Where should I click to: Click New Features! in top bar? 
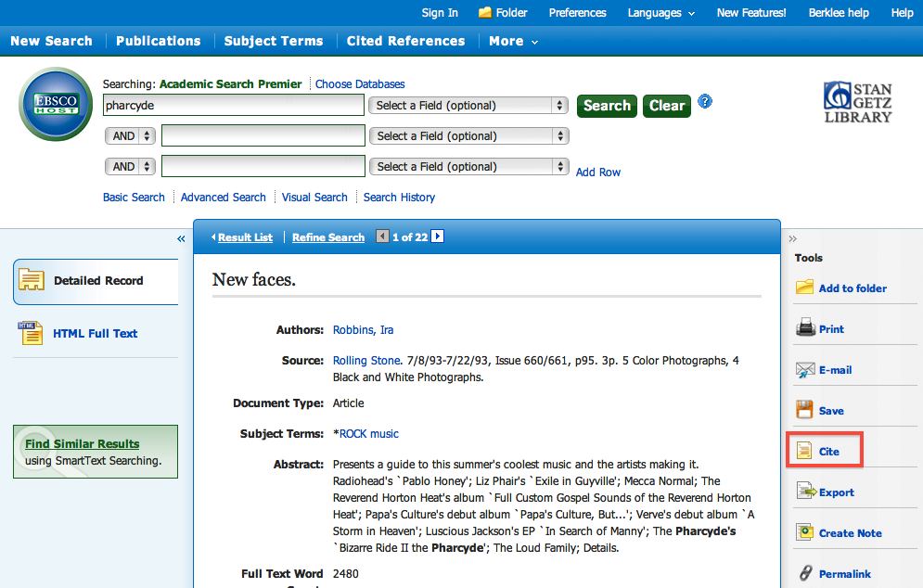tap(751, 12)
